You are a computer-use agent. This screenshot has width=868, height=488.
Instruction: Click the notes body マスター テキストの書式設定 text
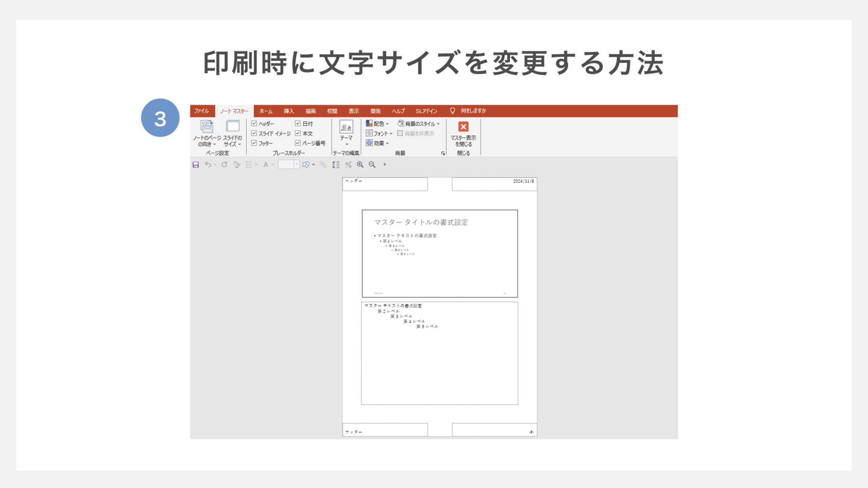click(393, 306)
